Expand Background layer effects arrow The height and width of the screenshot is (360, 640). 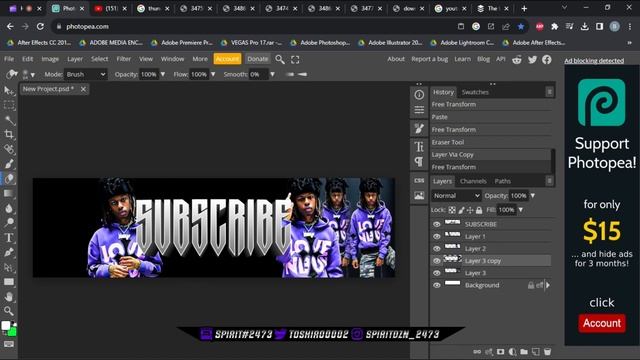(x=548, y=285)
